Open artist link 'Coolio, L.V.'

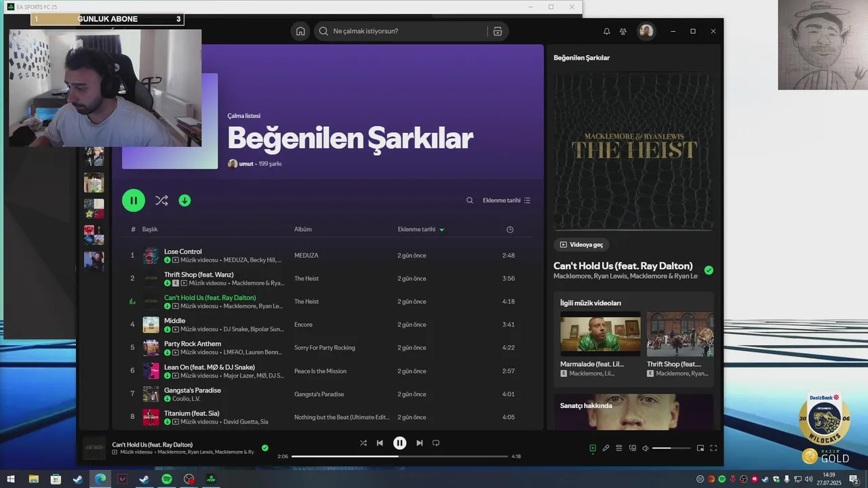point(186,399)
